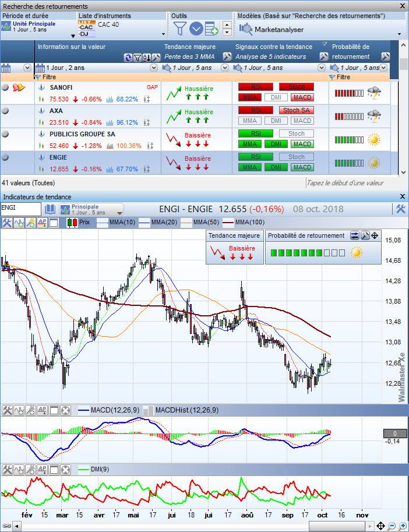The height and width of the screenshot is (532, 409).
Task: Expand the 1 Jour, 2 ans period dropdown
Action: [154, 68]
